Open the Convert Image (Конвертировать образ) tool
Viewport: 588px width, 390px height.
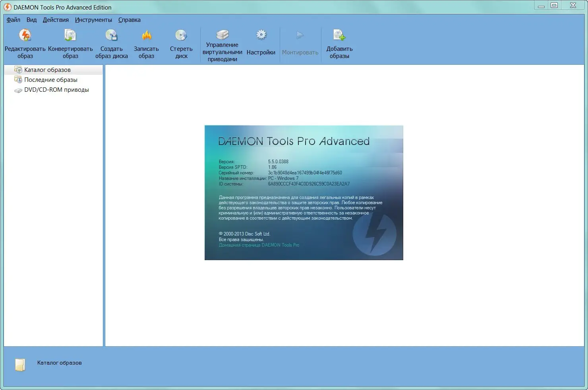pos(70,36)
